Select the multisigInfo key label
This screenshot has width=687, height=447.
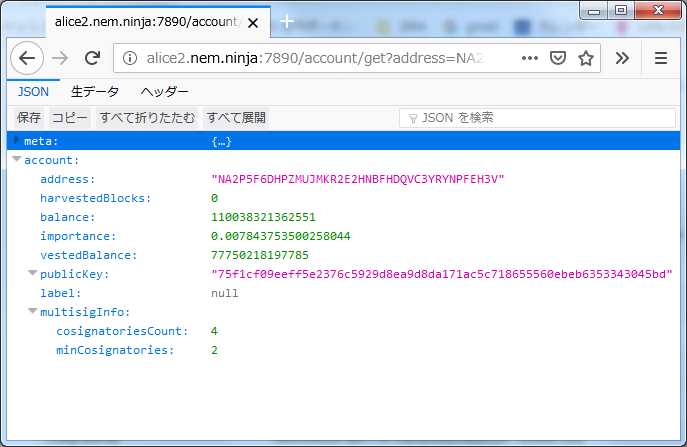point(85,312)
